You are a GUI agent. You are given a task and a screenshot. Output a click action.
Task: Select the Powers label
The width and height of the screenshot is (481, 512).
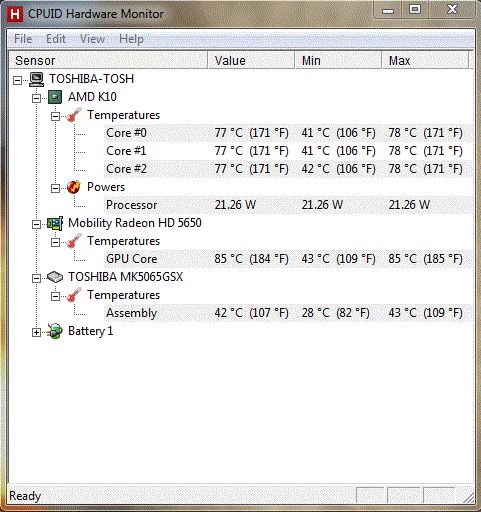coord(106,187)
